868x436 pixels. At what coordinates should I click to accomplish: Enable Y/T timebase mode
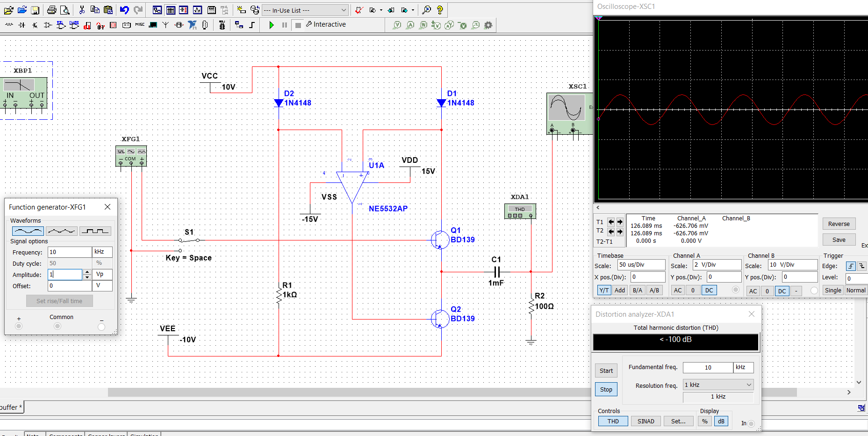[604, 290]
